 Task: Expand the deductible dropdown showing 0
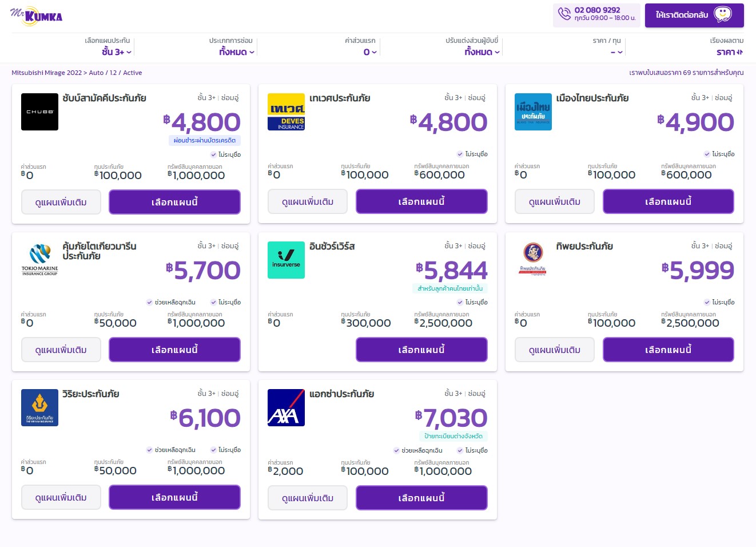(x=370, y=52)
